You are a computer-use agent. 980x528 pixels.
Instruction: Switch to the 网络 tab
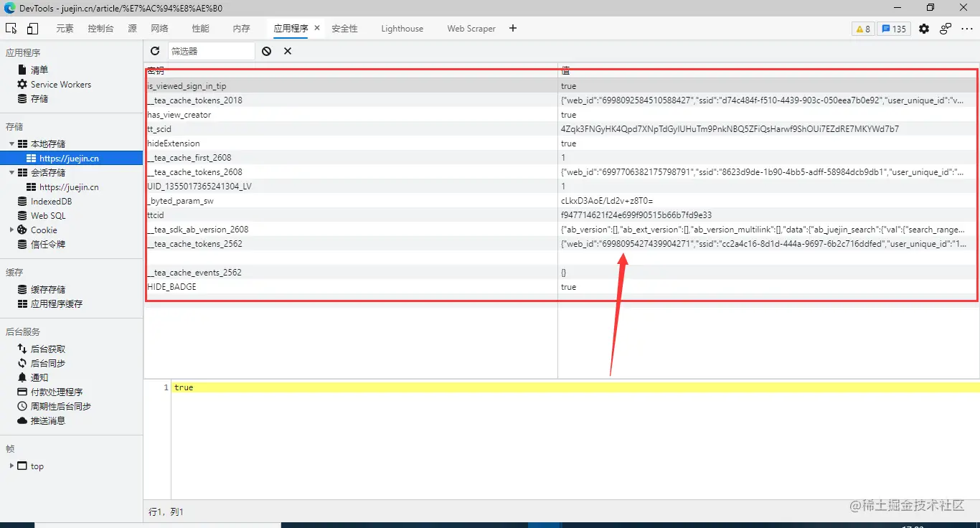pyautogui.click(x=159, y=29)
